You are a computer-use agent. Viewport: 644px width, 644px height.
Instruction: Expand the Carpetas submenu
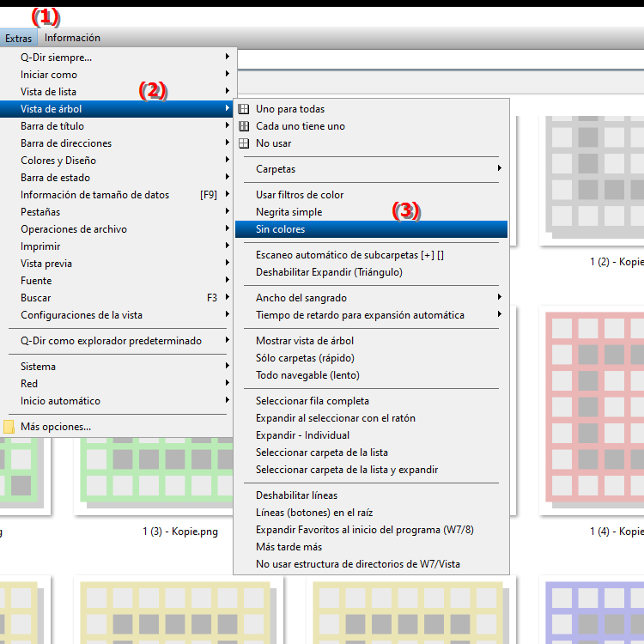(371, 169)
